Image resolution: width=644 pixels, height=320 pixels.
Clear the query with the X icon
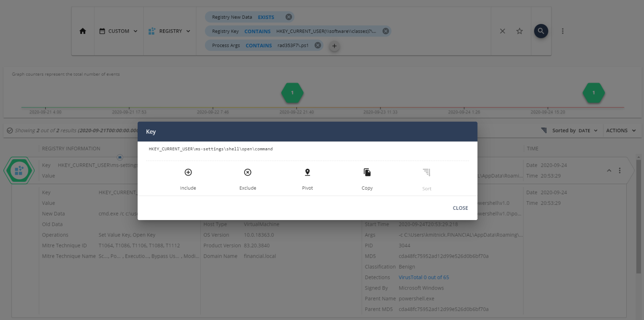(502, 31)
